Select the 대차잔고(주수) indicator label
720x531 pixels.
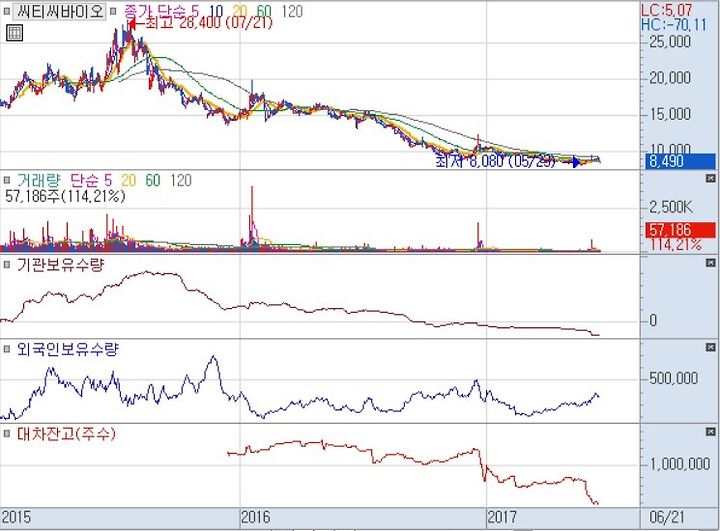67,434
